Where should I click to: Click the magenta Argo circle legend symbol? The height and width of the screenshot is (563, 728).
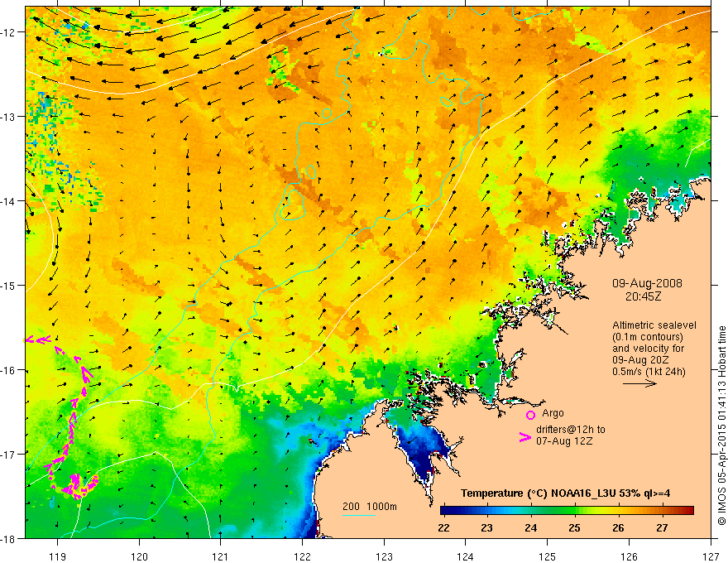point(530,415)
